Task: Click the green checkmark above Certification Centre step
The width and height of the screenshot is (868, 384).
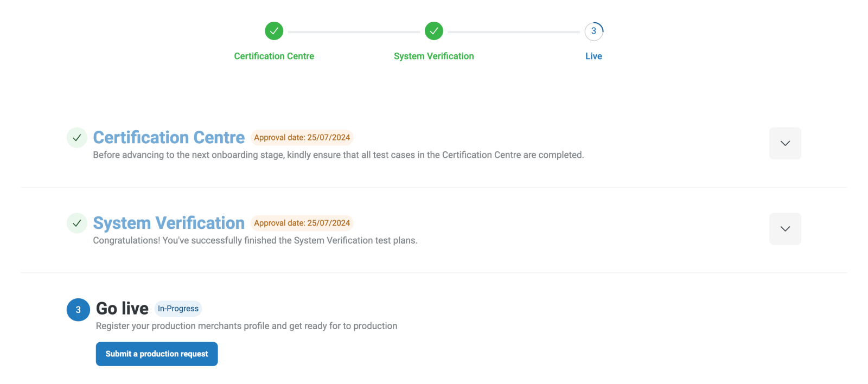Action: 274,31
